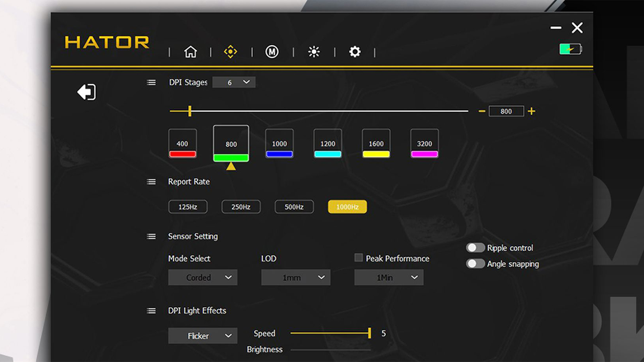This screenshot has height=362, width=644.
Task: Open the lighting effects sun icon
Action: (x=314, y=52)
